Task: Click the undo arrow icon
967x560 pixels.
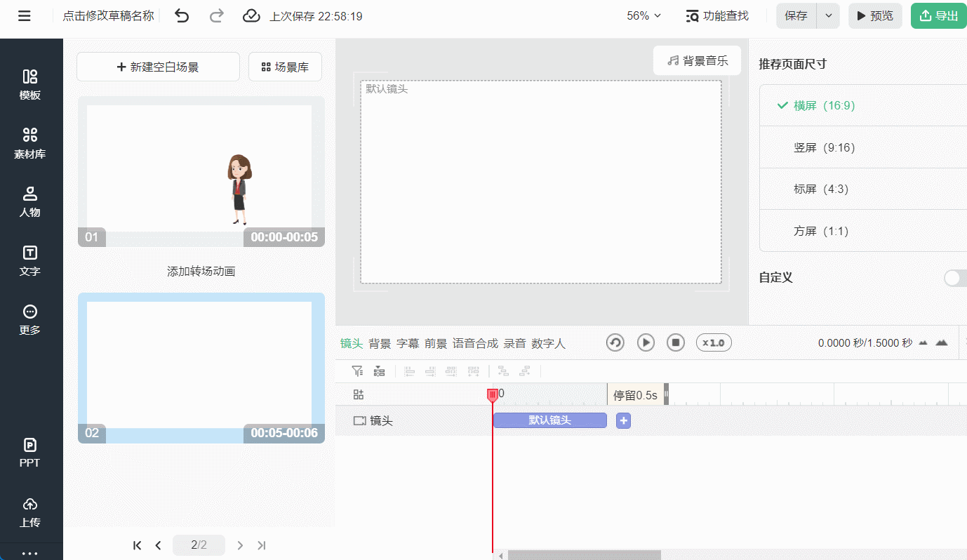Action: pyautogui.click(x=182, y=15)
